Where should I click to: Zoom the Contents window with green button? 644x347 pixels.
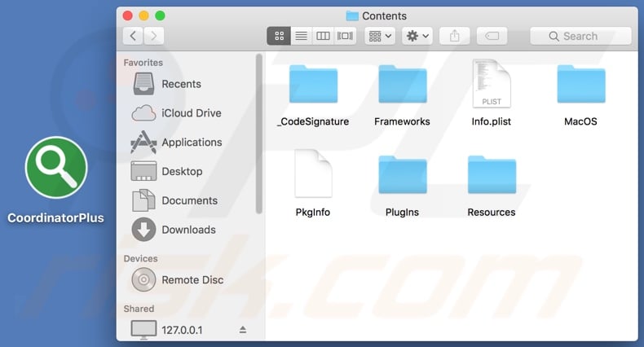[x=160, y=15]
